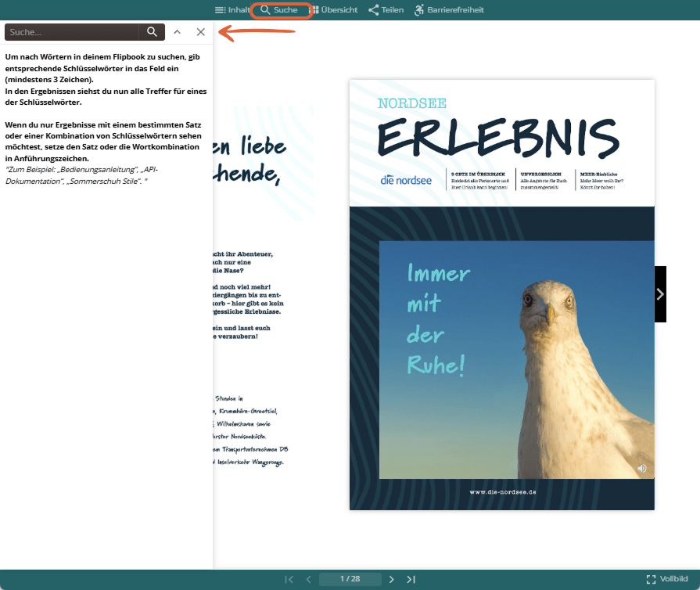Click the magnifier search submit button
The image size is (700, 590).
152,32
